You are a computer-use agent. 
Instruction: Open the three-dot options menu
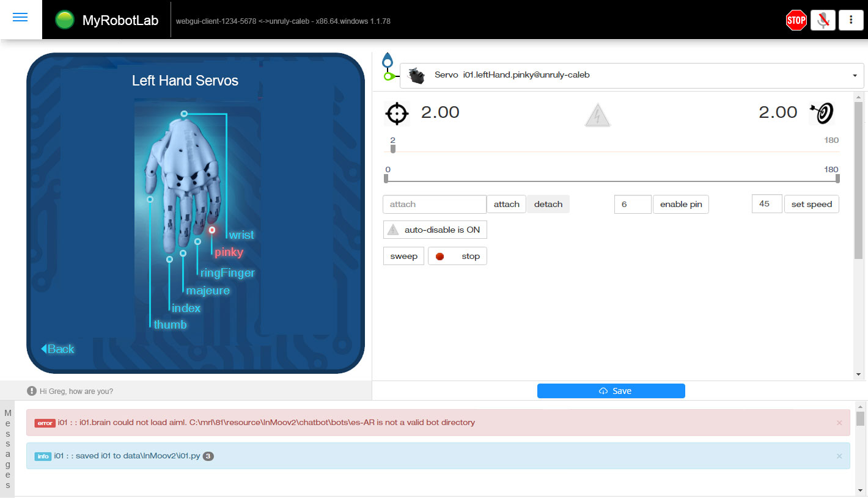(851, 20)
